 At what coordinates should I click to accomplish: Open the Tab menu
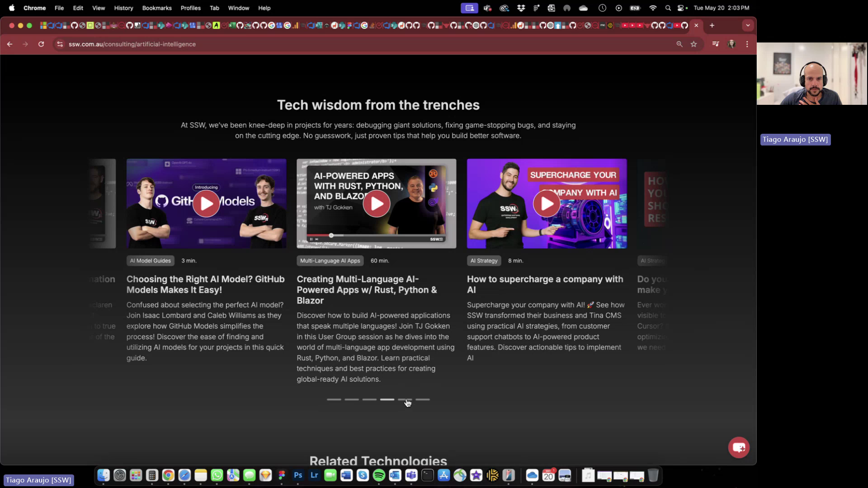pos(214,8)
